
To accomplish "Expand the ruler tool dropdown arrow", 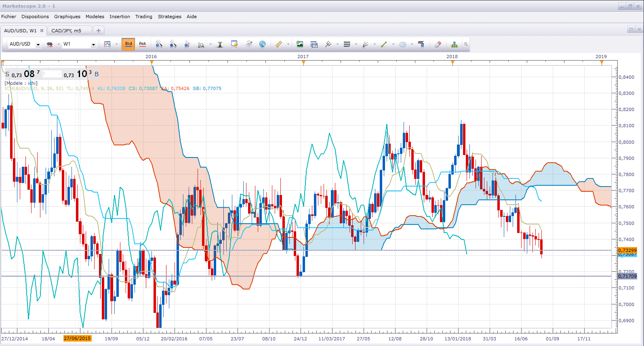I will click(288, 44).
